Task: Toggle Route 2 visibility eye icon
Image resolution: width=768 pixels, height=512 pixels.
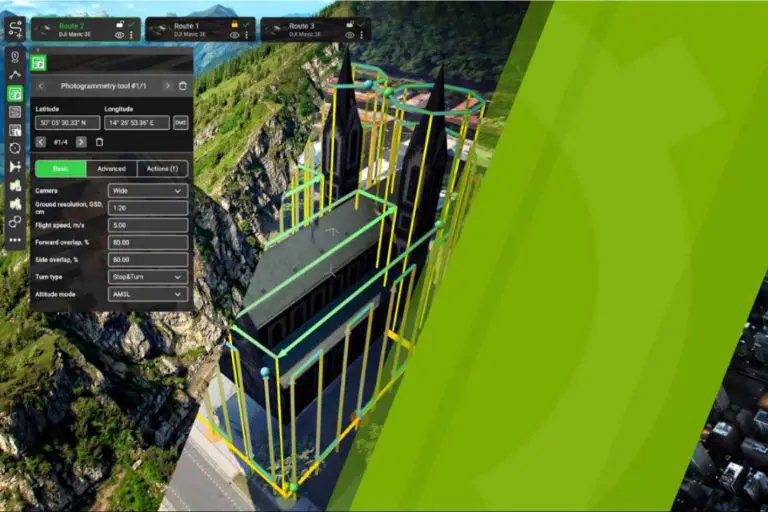Action: 119,35
